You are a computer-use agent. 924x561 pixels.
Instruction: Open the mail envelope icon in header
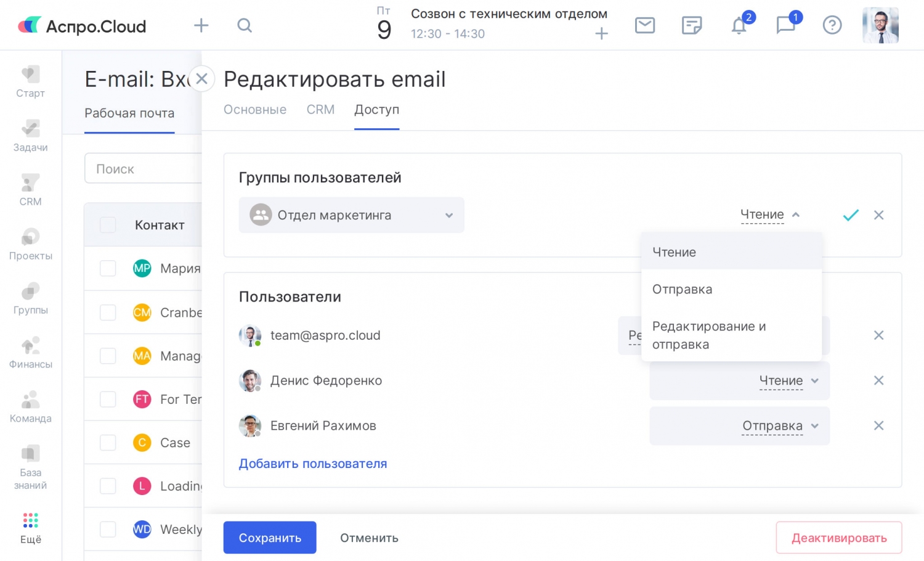(x=644, y=25)
